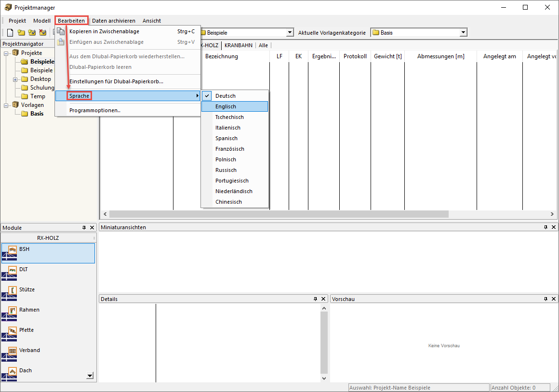Image resolution: width=559 pixels, height=392 pixels.
Task: Open the Daten archivieren menu
Action: [114, 21]
